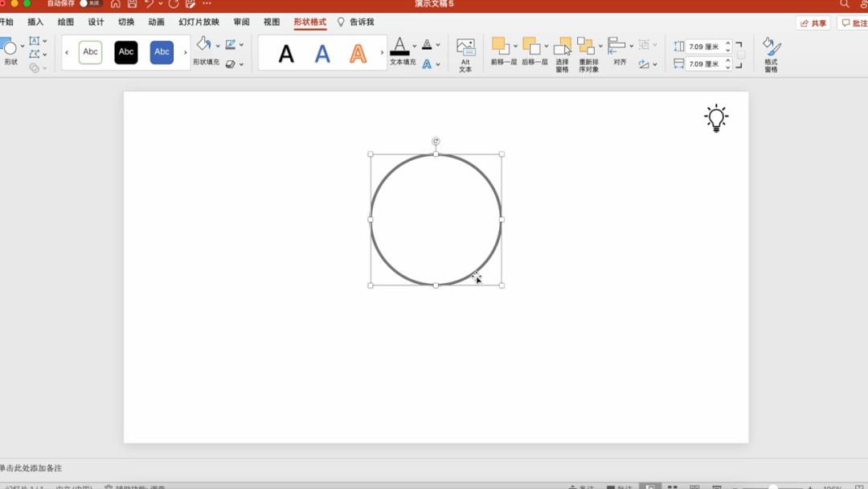
Task: Show more WordArt styles chevron
Action: tap(382, 52)
